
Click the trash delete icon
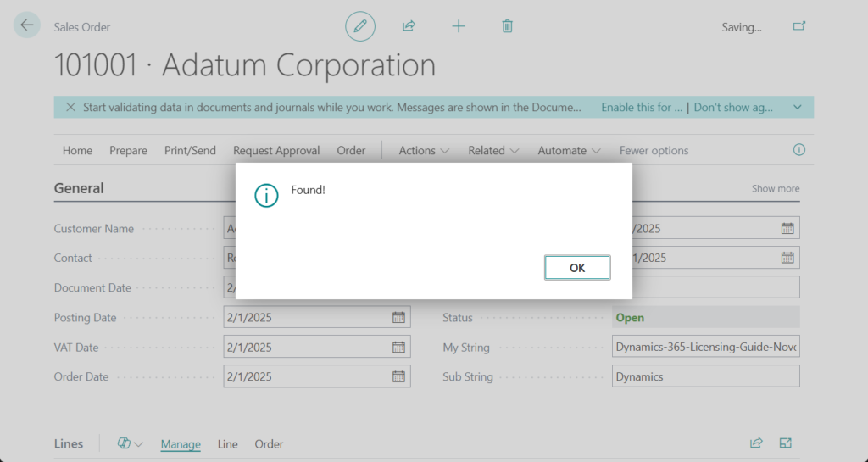click(507, 26)
